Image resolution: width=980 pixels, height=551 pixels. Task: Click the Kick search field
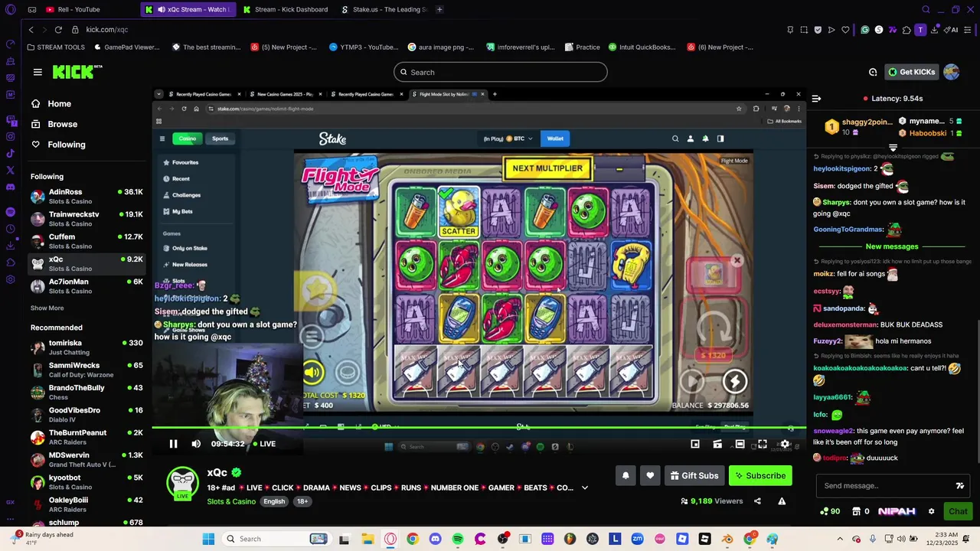[x=501, y=72]
